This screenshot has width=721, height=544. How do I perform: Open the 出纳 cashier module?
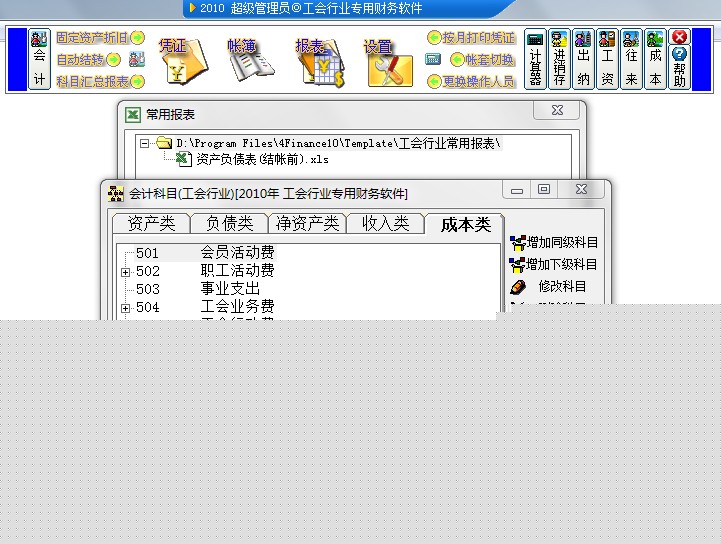click(583, 60)
